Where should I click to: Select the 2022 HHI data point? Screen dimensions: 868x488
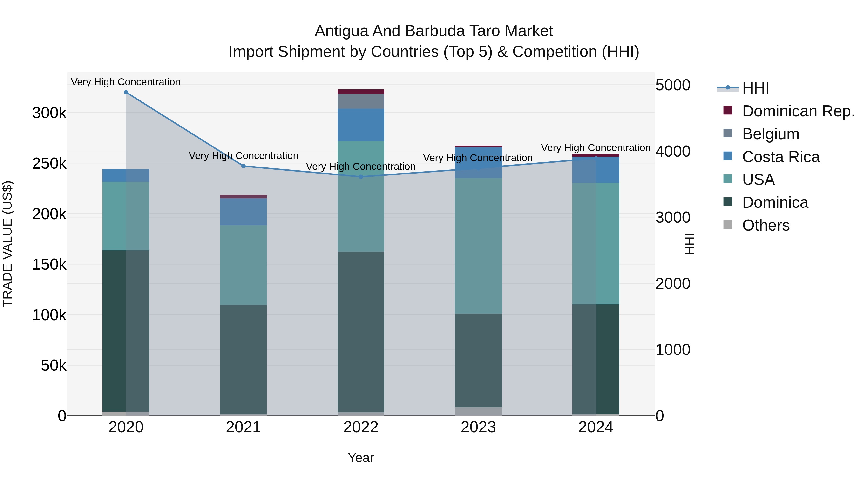[x=361, y=177]
